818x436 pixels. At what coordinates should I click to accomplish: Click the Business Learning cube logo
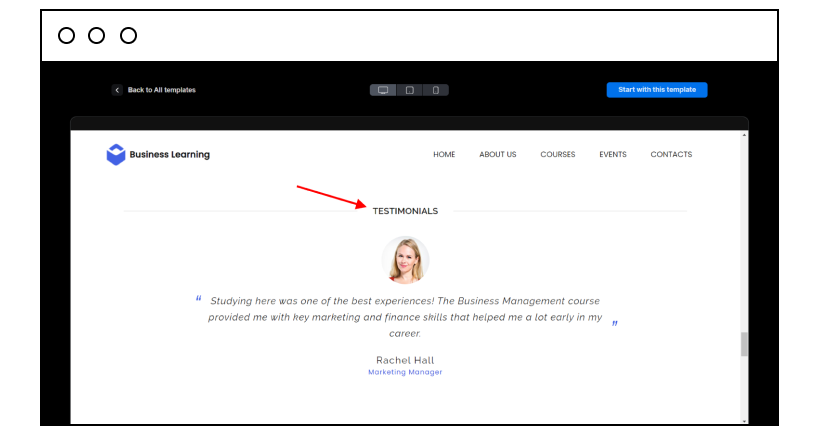116,155
